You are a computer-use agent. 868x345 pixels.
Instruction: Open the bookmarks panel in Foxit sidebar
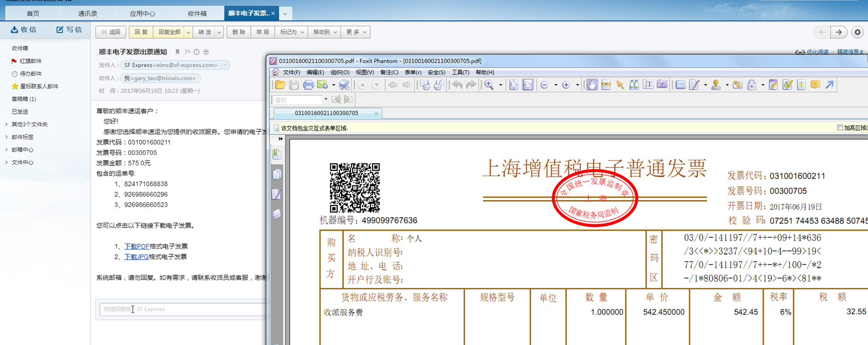(x=277, y=154)
